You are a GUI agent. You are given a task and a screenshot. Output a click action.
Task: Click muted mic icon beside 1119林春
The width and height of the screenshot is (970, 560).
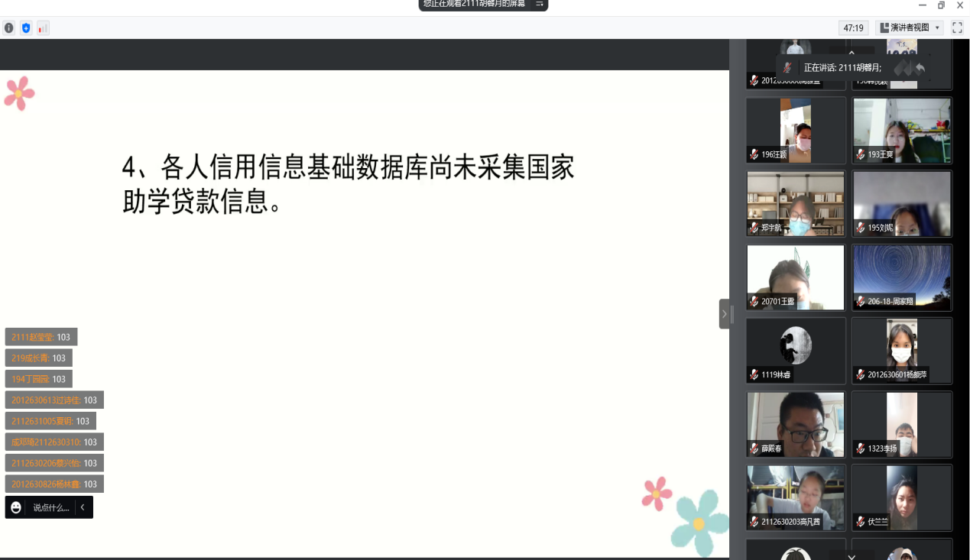[754, 375]
